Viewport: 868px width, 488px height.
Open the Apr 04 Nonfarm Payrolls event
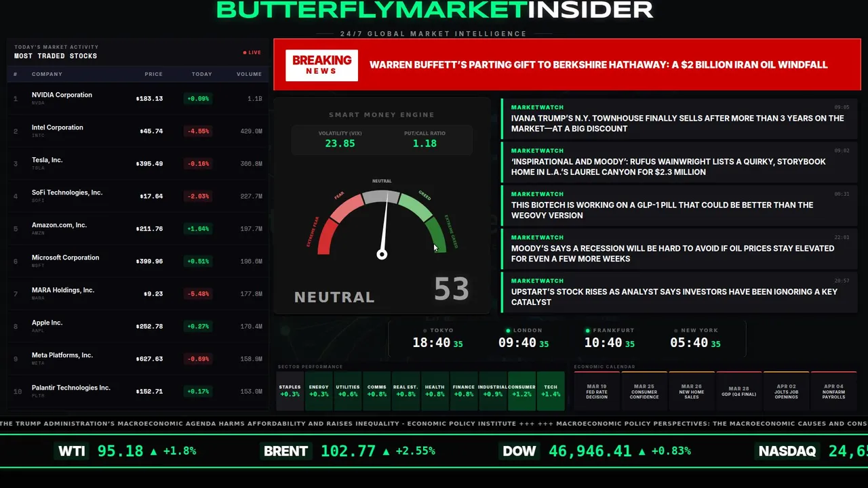(834, 391)
